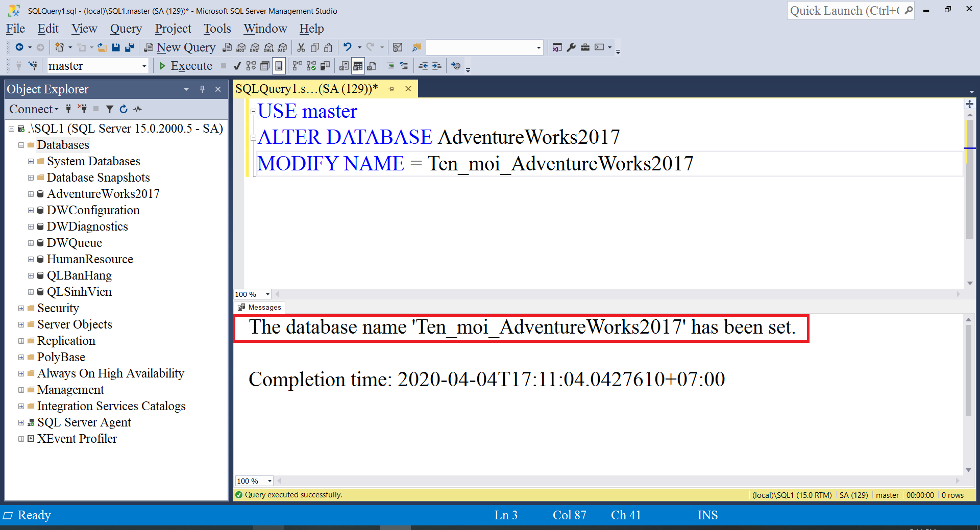The width and height of the screenshot is (980, 530).
Task: Click the Connect button in Object Explorer
Action: [x=30, y=109]
